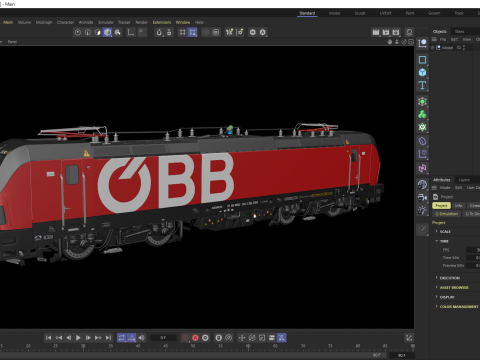Open the Mesh menu
480x360 pixels.
[8, 22]
